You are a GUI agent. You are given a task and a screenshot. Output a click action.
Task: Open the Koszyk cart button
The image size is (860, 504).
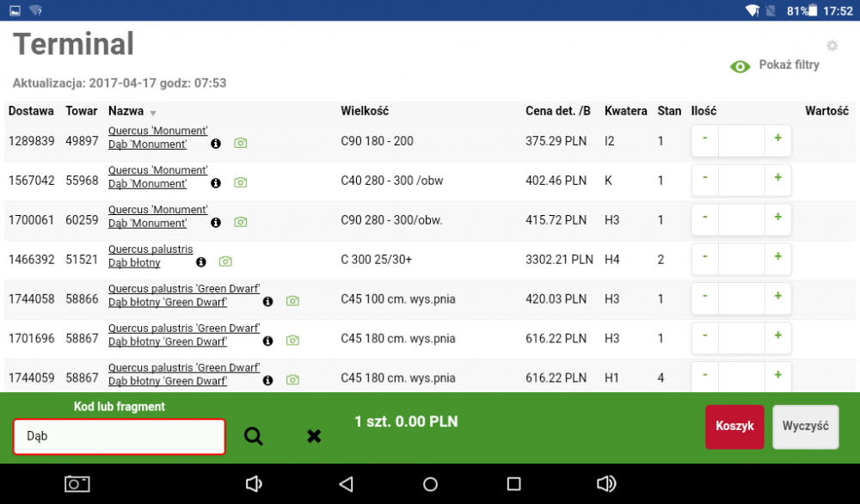click(x=734, y=427)
